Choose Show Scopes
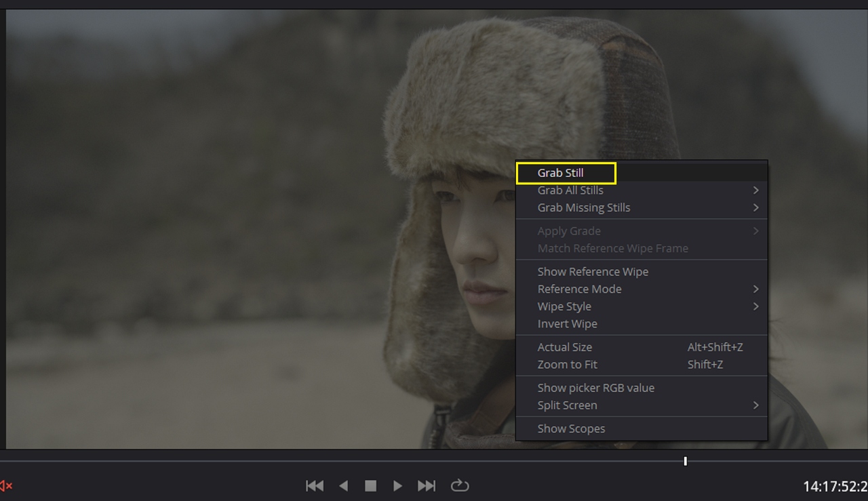The image size is (868, 501). point(642,428)
